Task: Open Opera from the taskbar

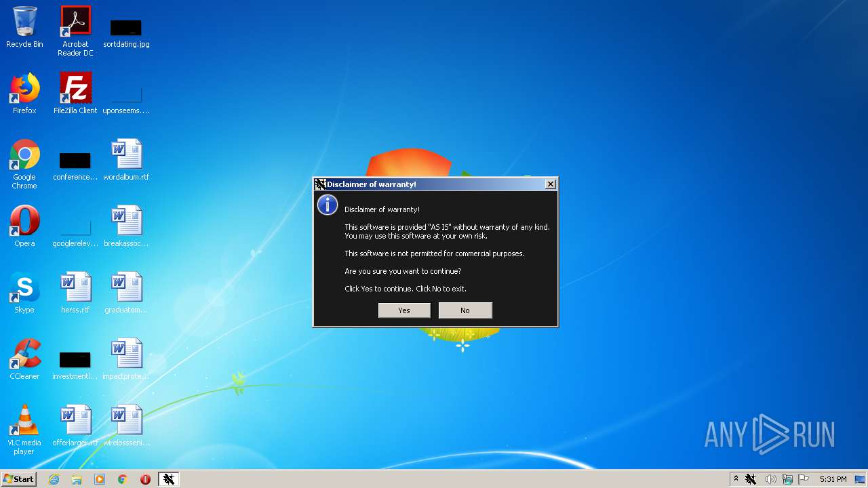Action: click(145, 479)
